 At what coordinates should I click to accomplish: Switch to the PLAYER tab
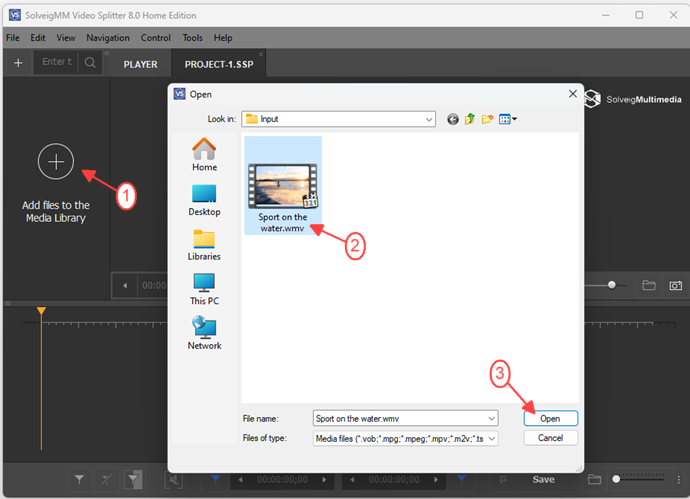point(140,64)
